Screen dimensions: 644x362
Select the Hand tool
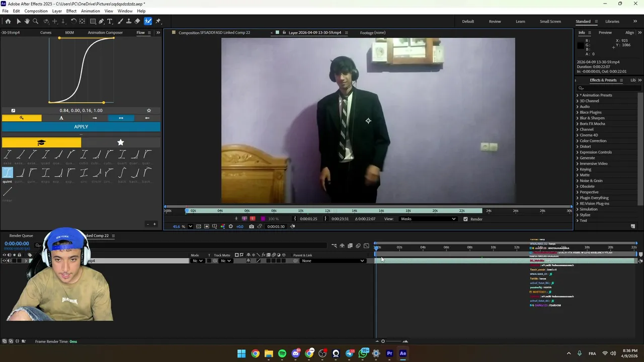[27, 21]
